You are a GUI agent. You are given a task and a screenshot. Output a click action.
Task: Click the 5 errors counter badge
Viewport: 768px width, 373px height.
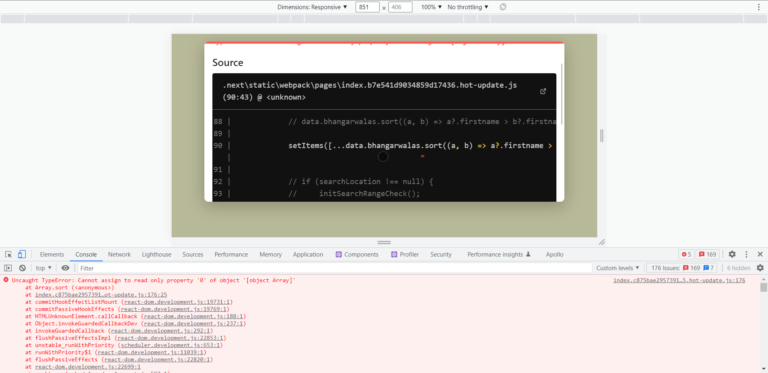[686, 255]
